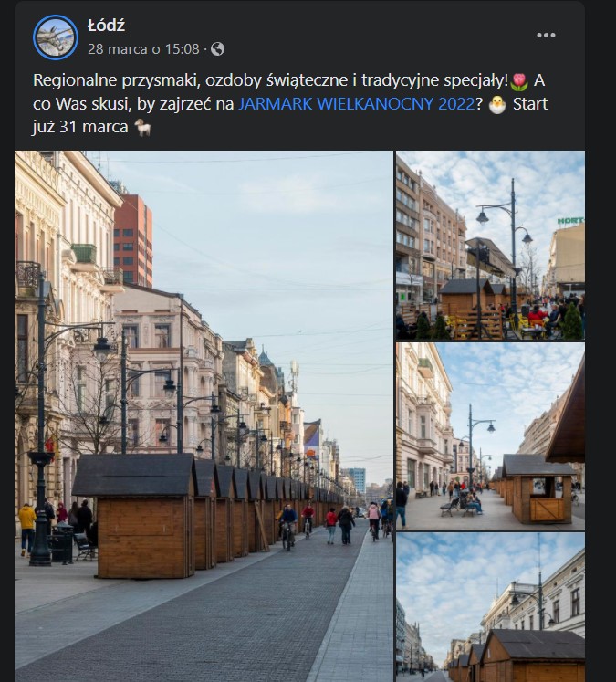Click the cyclists in the large photo
Image resolution: width=616 pixels, height=682 pixels.
pyautogui.click(x=297, y=525)
